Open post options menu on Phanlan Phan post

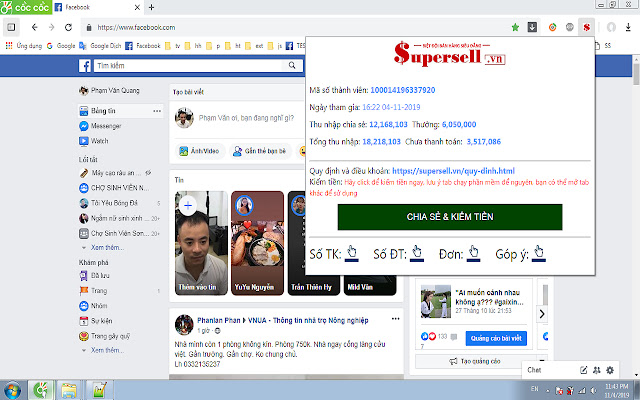(x=396, y=318)
